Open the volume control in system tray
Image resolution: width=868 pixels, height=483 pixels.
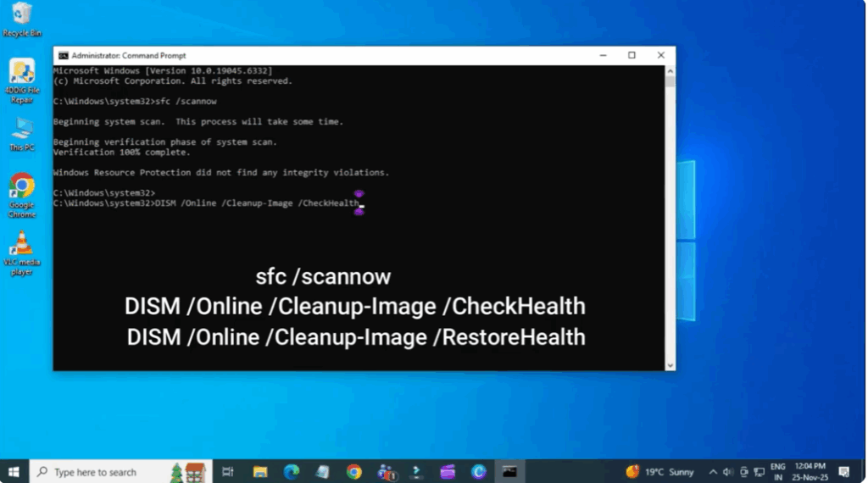[728, 472]
